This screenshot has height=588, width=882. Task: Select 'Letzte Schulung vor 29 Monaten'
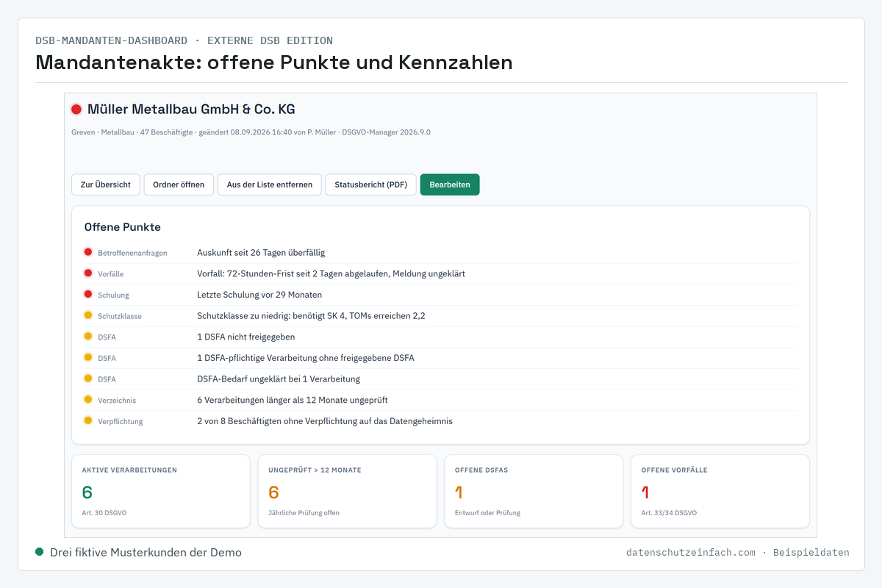pos(259,295)
